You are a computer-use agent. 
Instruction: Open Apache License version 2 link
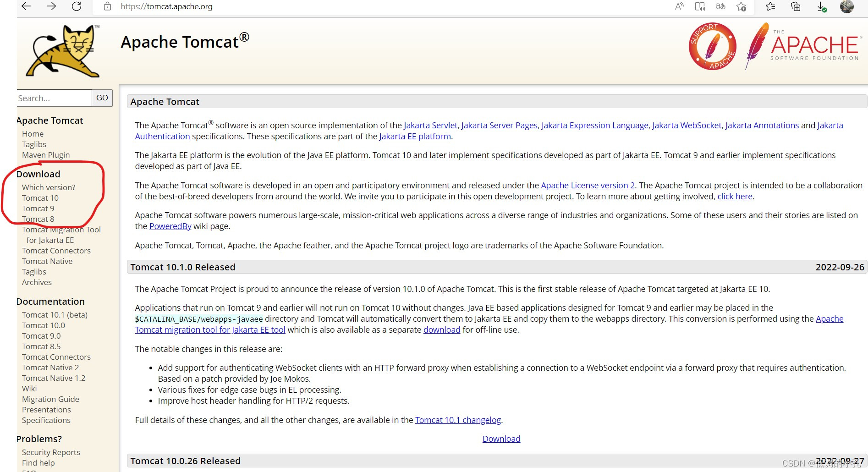click(x=588, y=185)
